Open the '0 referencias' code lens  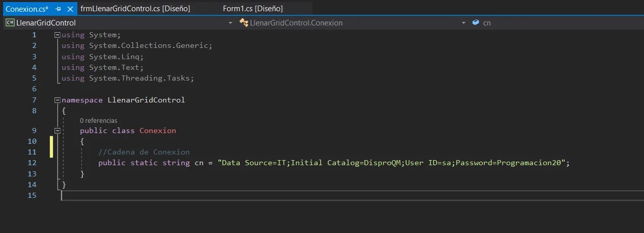pyautogui.click(x=98, y=121)
